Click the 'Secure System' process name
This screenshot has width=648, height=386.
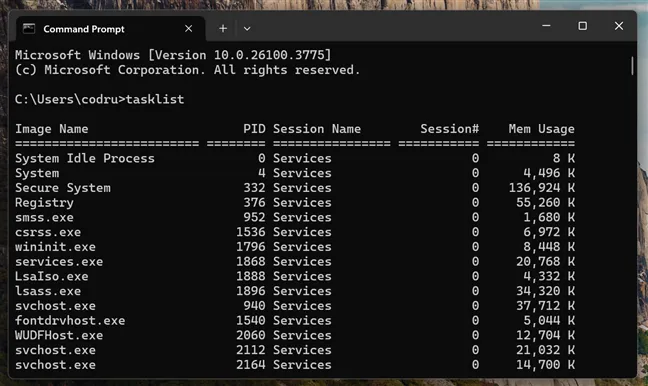[63, 188]
